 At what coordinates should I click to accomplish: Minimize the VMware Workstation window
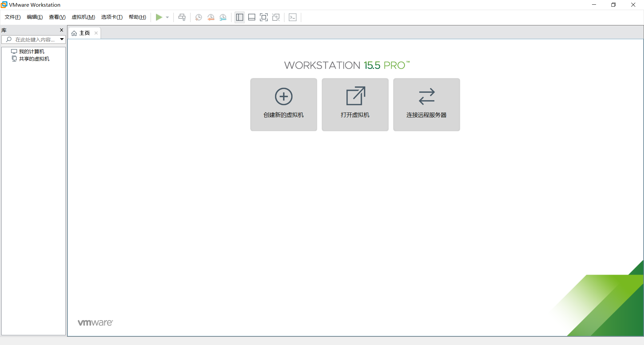[594, 5]
